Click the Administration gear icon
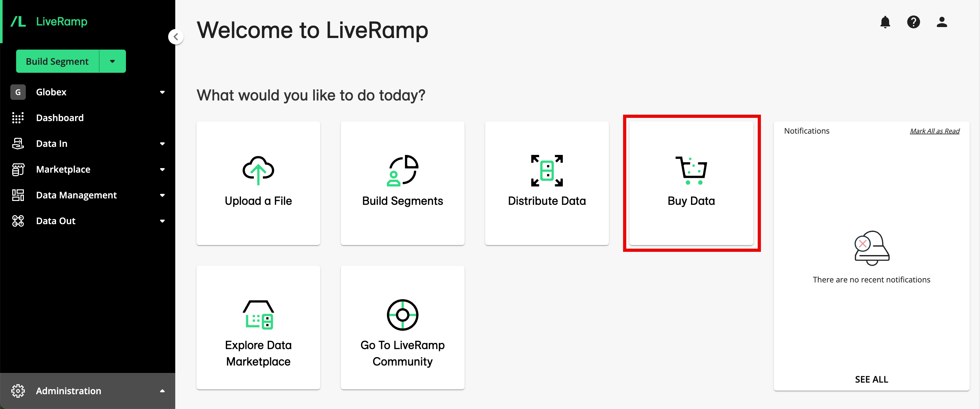The height and width of the screenshot is (409, 980). [x=18, y=391]
